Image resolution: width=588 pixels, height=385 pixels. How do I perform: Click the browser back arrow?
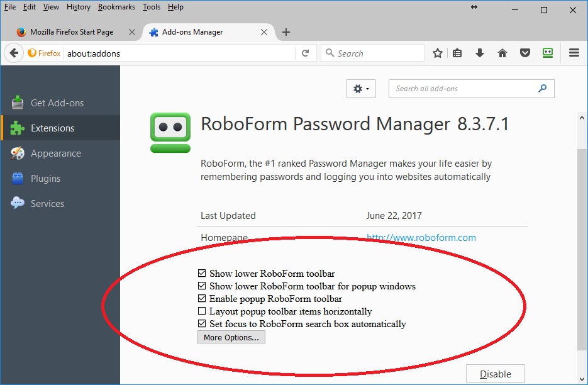tap(13, 53)
